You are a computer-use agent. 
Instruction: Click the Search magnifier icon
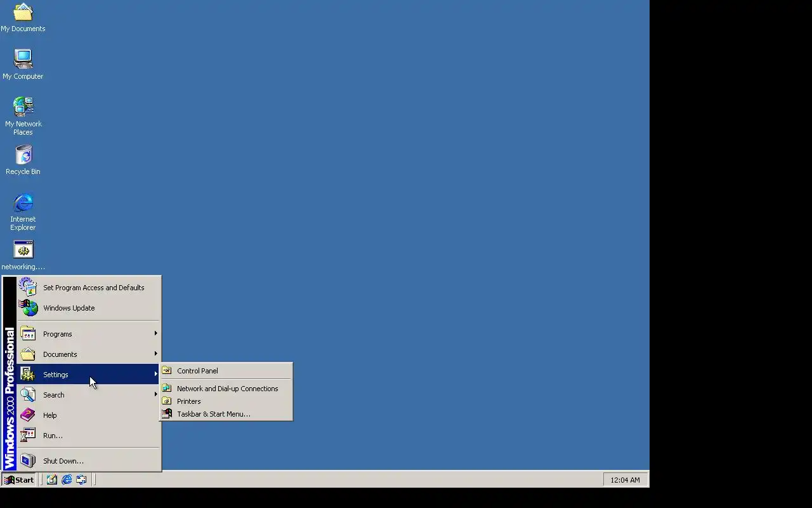28,394
